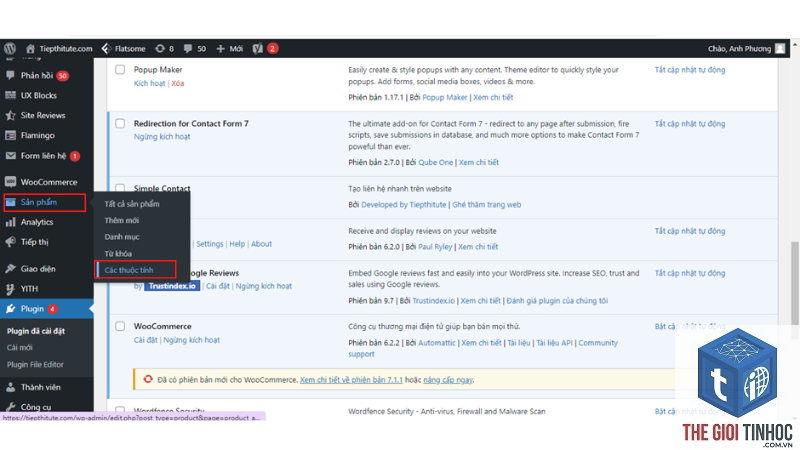The image size is (800, 450).
Task: Click the Form liên hệ envelope icon
Action: [10, 156]
